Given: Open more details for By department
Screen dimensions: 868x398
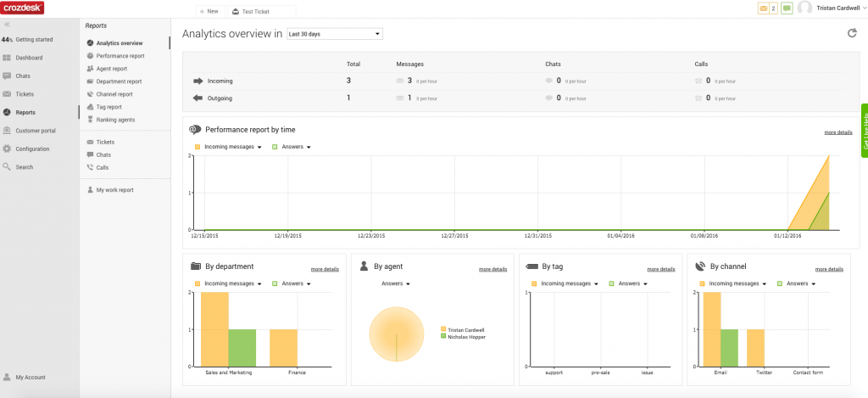Looking at the screenshot, I should (325, 269).
